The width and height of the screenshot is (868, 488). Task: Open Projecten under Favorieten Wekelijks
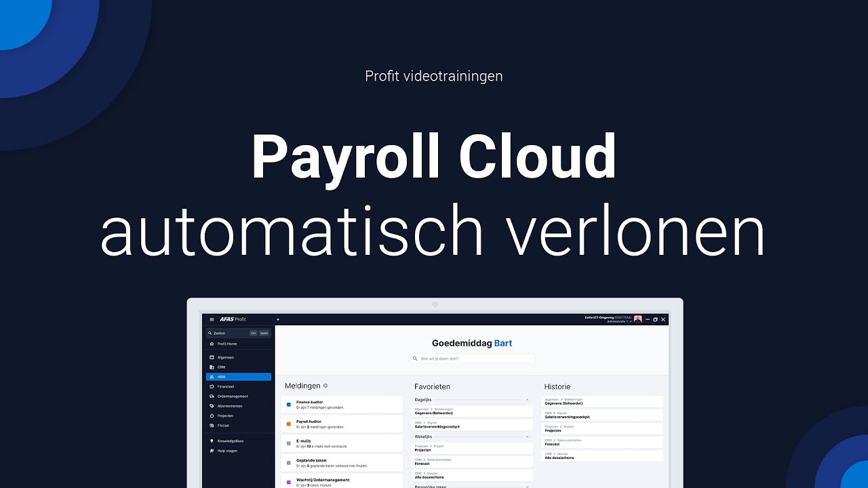[473, 448]
